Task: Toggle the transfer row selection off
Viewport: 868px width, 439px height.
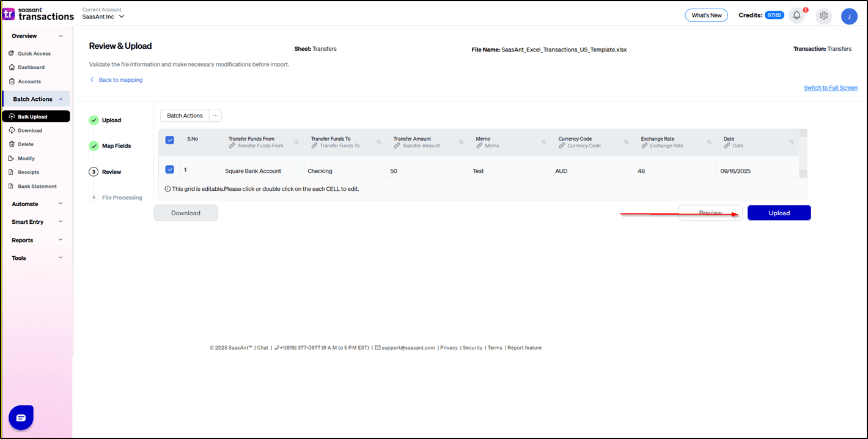Action: (x=169, y=169)
